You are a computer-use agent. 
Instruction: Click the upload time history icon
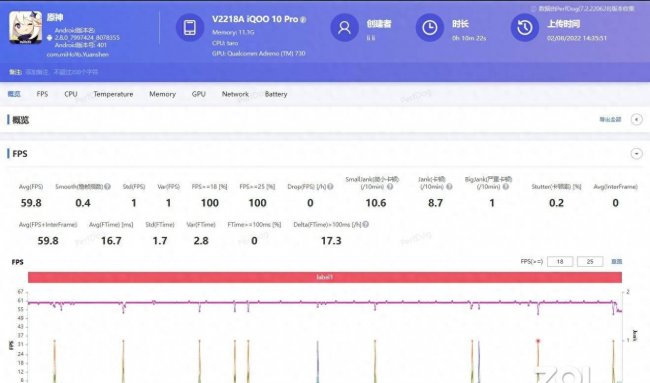coord(524,28)
